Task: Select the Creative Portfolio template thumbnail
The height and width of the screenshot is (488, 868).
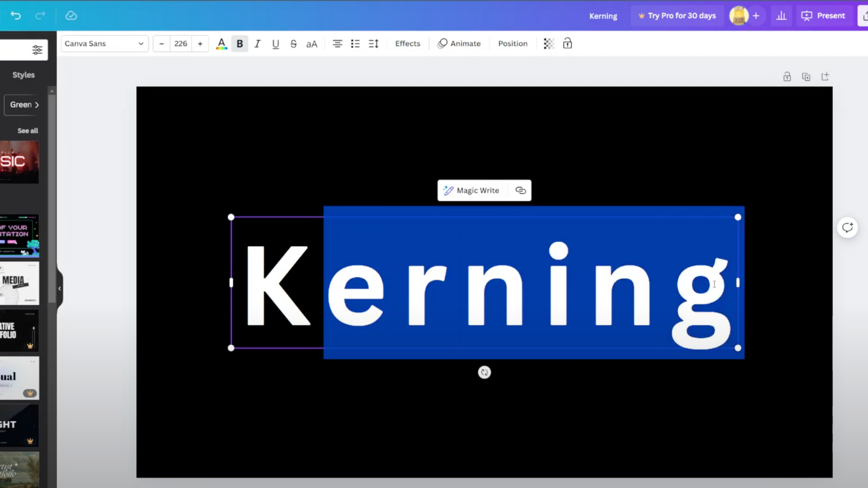Action: click(x=19, y=330)
